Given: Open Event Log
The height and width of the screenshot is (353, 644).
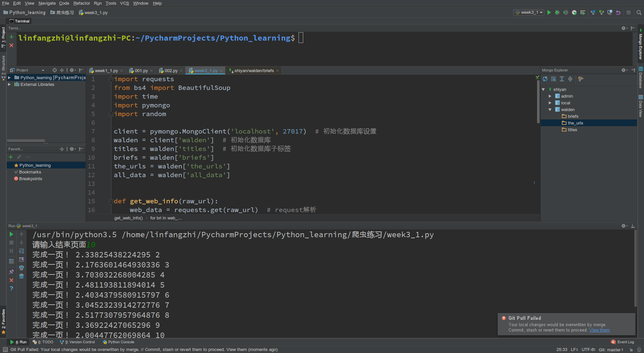Looking at the screenshot, I should [x=623, y=342].
